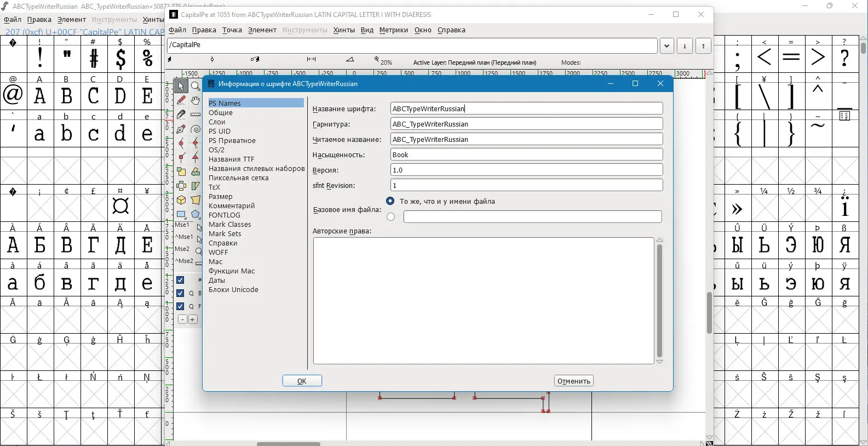Viewport: 868px width, 446px height.
Task: Click the Гарнитура input field
Action: (x=527, y=124)
